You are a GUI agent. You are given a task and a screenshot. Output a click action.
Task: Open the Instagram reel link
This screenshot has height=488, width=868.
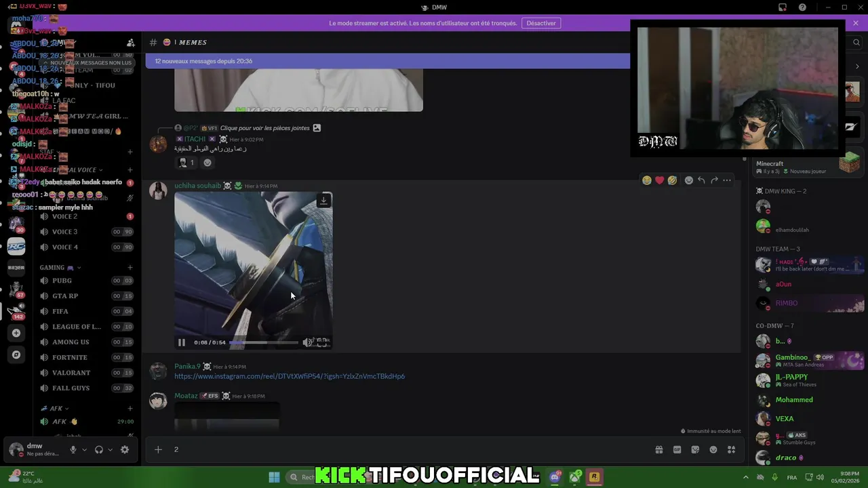(x=290, y=376)
